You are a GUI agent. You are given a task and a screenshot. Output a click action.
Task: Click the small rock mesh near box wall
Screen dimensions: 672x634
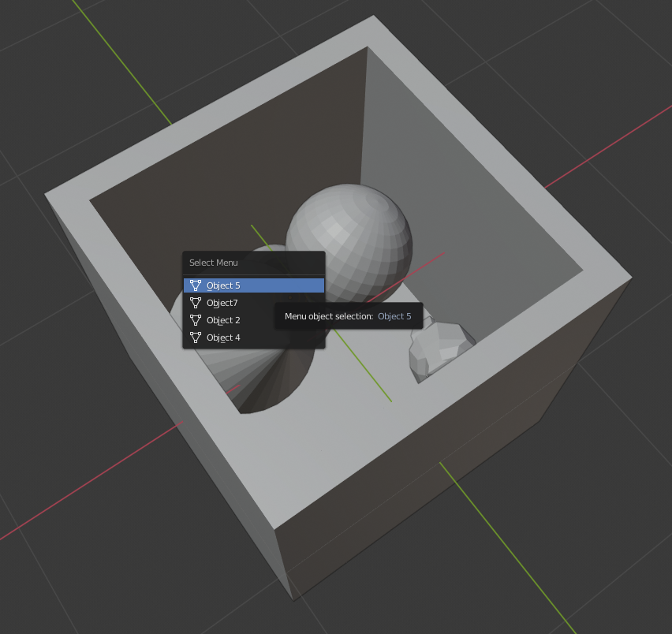[x=439, y=349]
